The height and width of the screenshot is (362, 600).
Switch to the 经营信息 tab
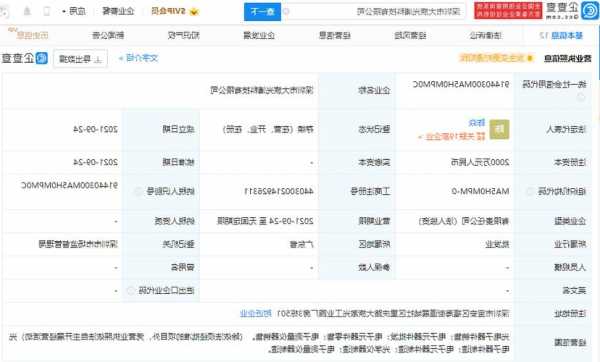click(x=335, y=36)
